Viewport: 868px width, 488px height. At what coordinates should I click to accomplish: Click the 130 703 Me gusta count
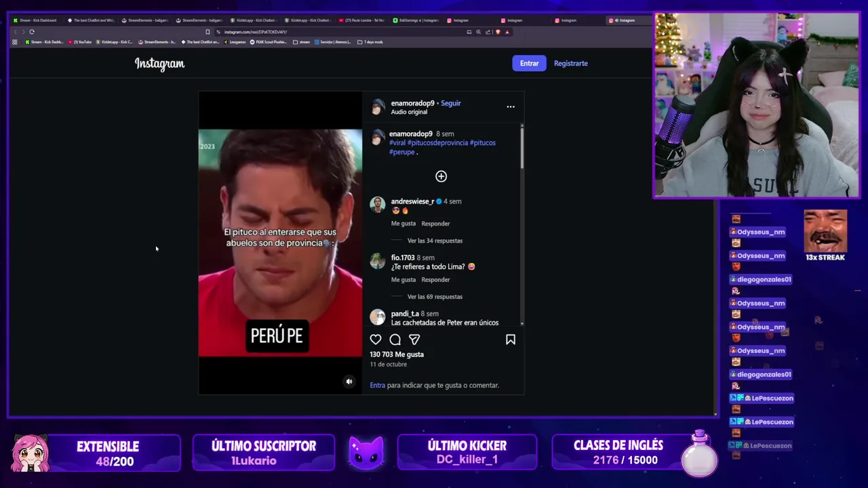pyautogui.click(x=397, y=354)
